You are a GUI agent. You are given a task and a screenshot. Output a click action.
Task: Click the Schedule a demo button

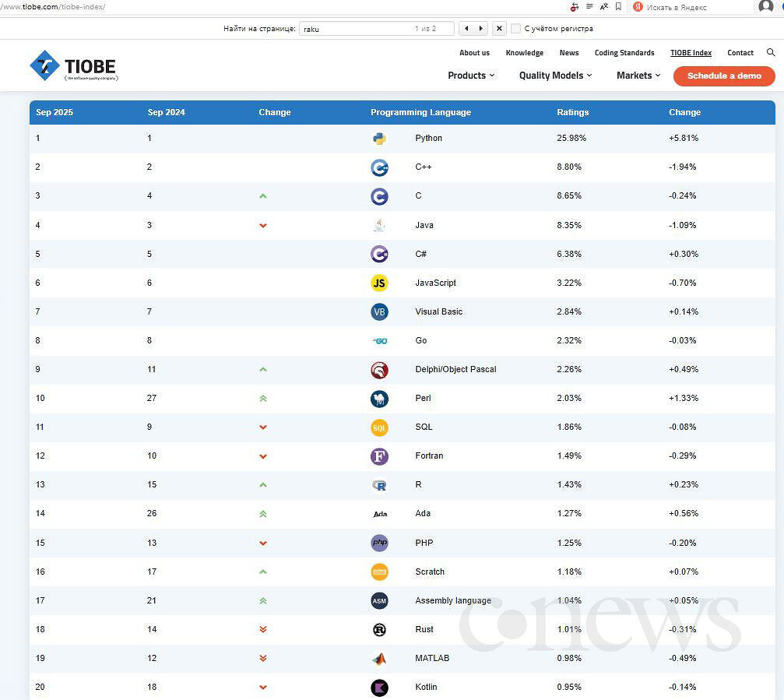click(x=724, y=76)
